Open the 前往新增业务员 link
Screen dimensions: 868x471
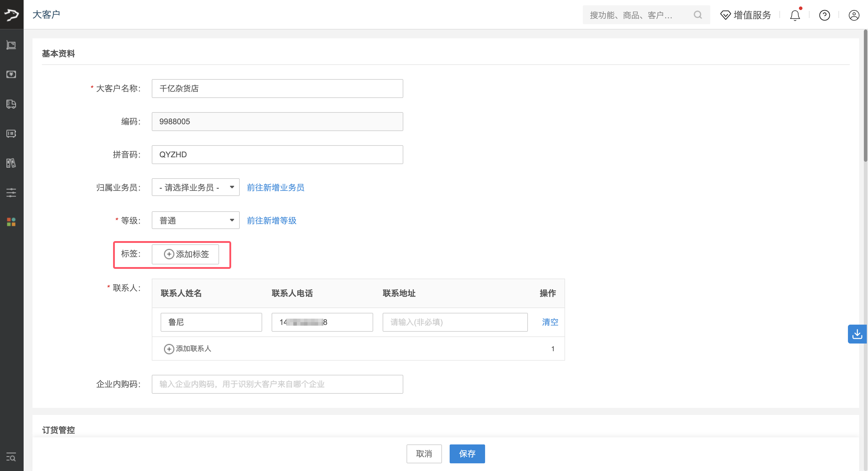click(x=275, y=188)
